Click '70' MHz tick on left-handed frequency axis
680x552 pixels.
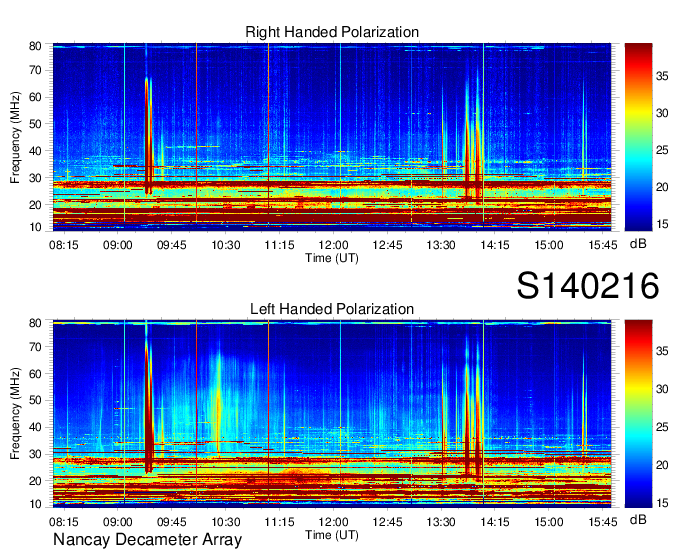point(35,347)
